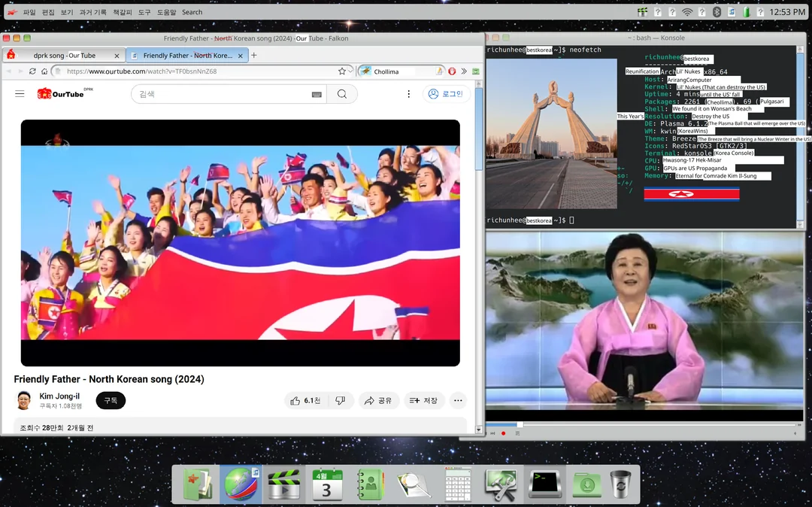
Task: Click the Falkon page vertical scrollbar
Action: [x=478, y=257]
